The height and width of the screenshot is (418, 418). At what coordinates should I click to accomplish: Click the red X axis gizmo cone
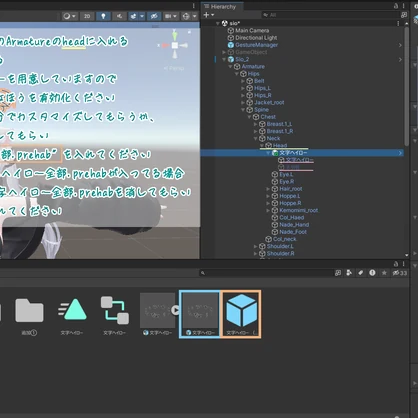point(165,45)
